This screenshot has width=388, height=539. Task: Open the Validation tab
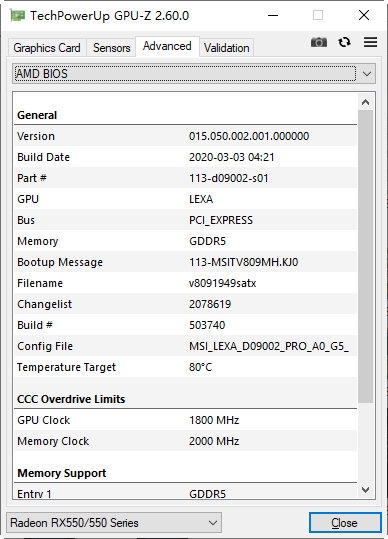coord(226,48)
